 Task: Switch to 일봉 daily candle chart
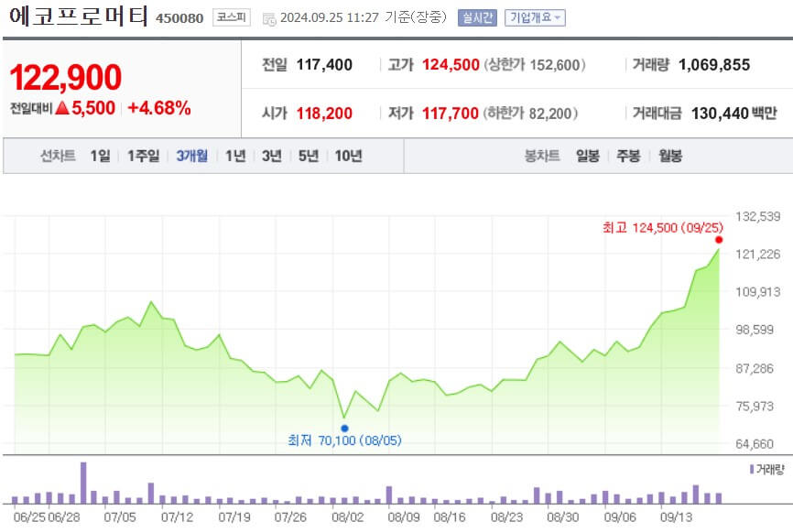(586, 156)
